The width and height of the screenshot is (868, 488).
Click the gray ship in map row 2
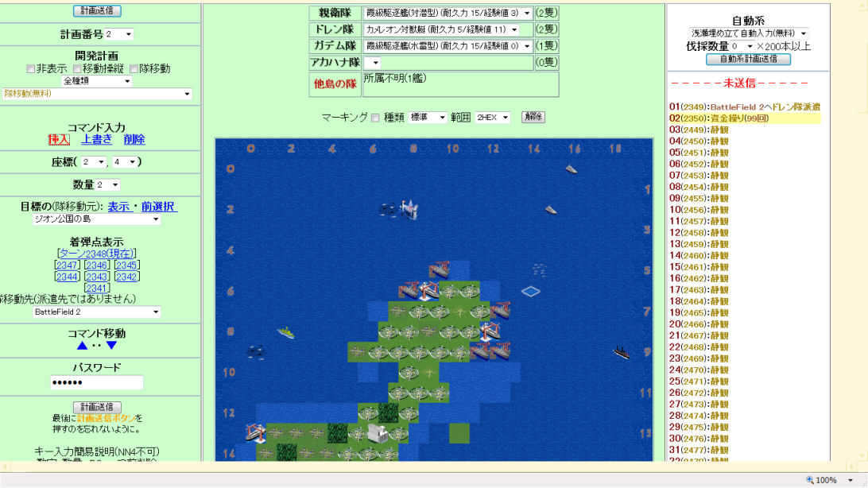(551, 210)
